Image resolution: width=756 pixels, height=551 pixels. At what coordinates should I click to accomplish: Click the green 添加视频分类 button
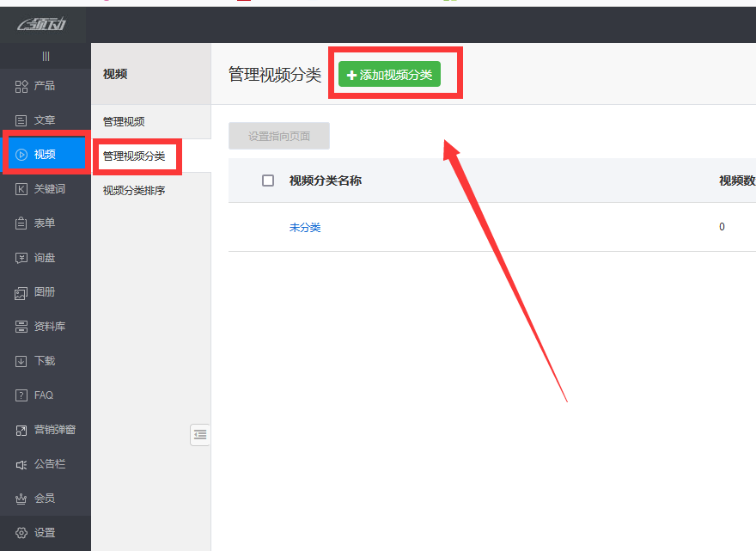coord(389,75)
